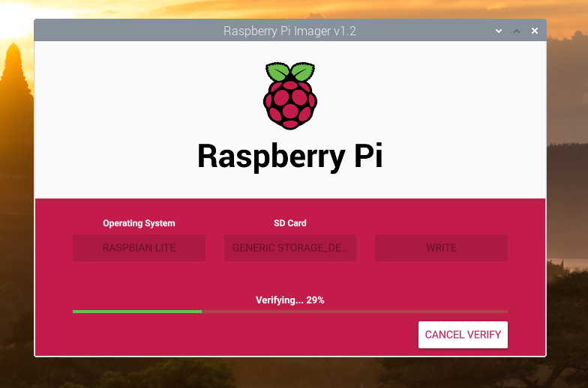Click the "Verifying... 29%" status text

[x=289, y=300]
